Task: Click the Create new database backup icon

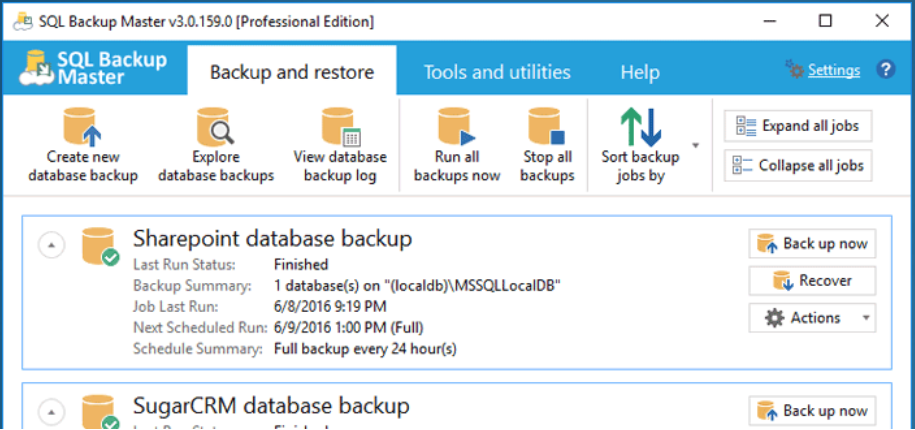Action: 82,127
